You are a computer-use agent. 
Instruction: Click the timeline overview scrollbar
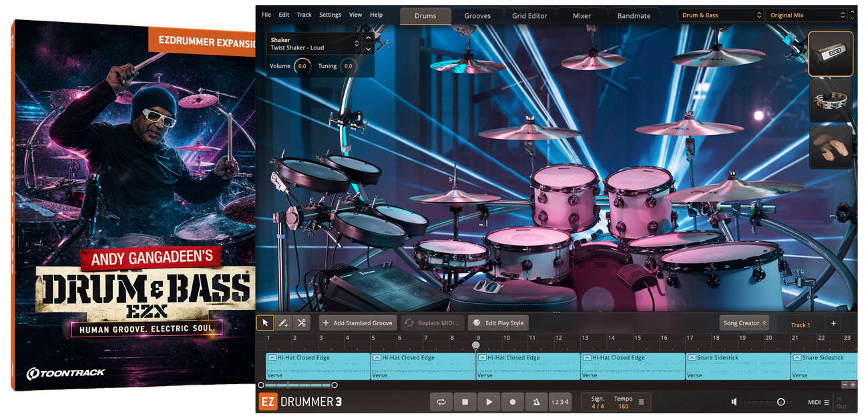[298, 385]
